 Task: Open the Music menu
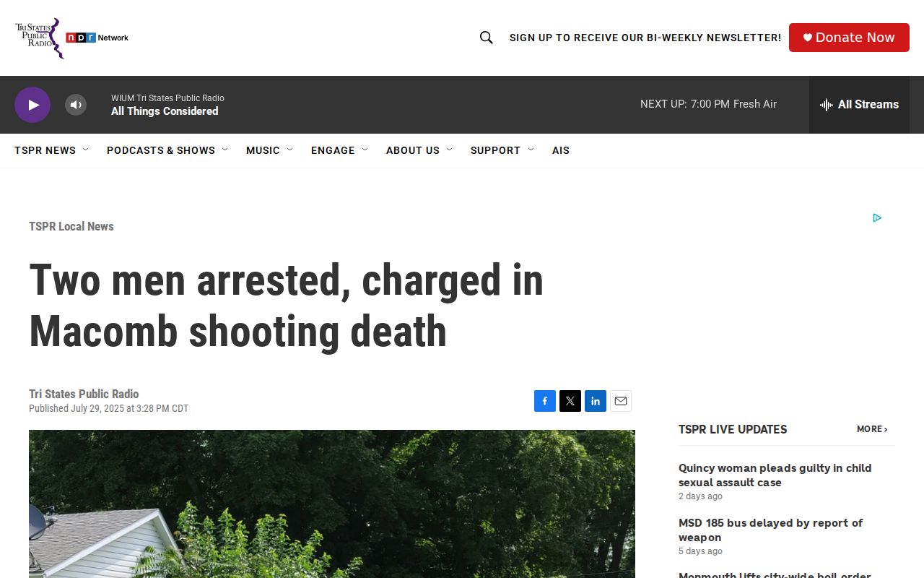pyautogui.click(x=263, y=150)
